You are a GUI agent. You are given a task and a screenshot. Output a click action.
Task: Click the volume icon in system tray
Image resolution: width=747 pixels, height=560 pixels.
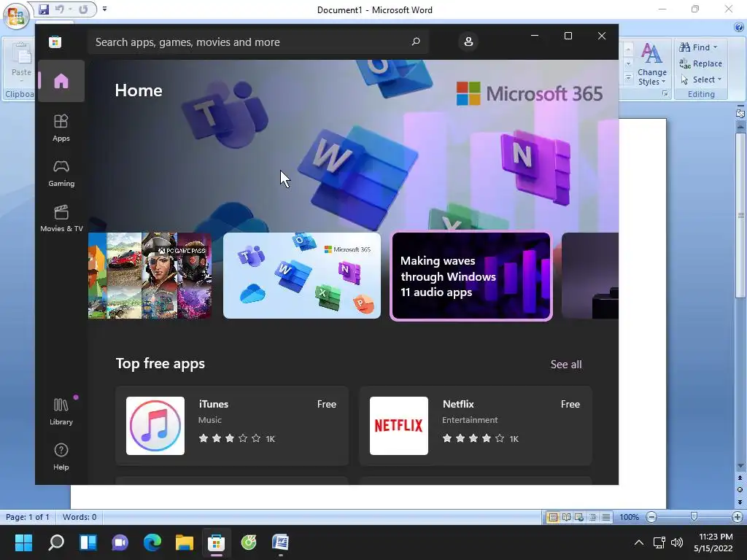pos(676,542)
